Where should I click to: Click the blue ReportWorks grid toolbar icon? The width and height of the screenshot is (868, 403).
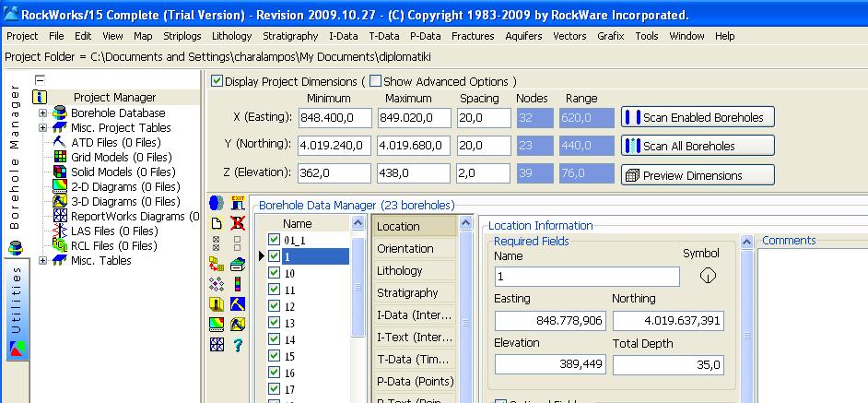217,345
